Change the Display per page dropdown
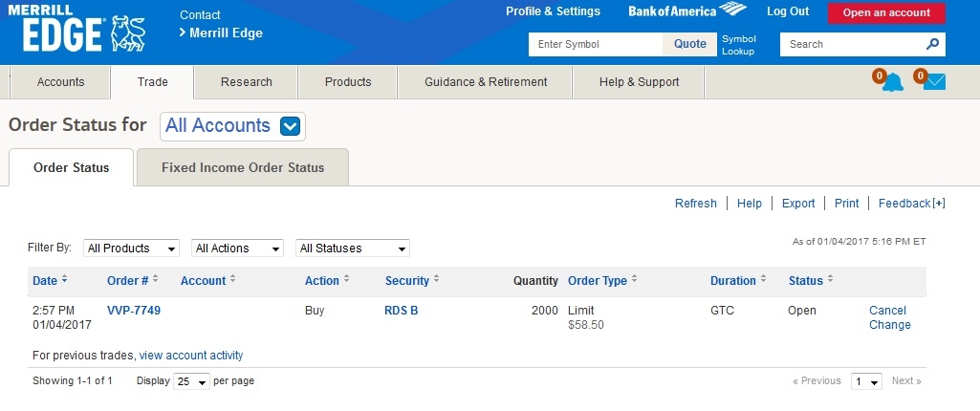Screen dimensions: 980x411 [x=191, y=381]
